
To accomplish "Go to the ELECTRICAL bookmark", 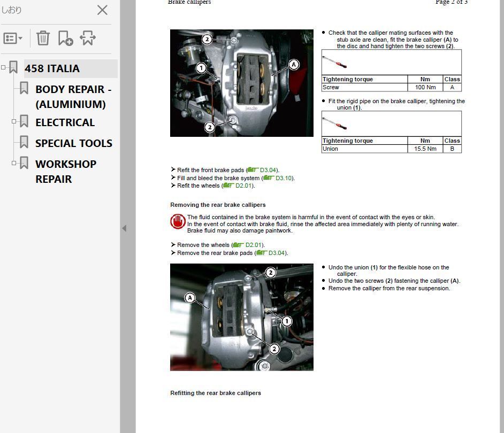I will click(x=65, y=122).
